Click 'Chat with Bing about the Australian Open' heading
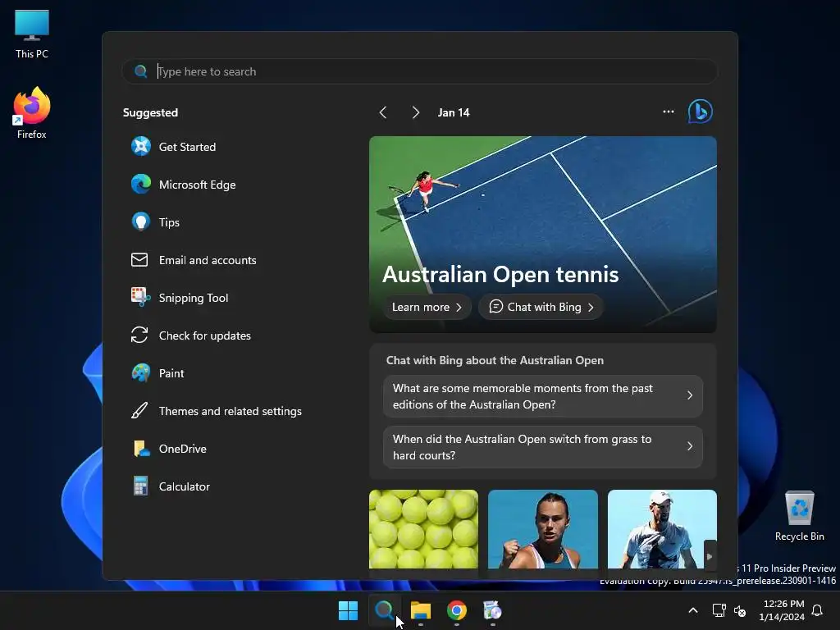Screen dimensions: 840x630 click(495, 360)
